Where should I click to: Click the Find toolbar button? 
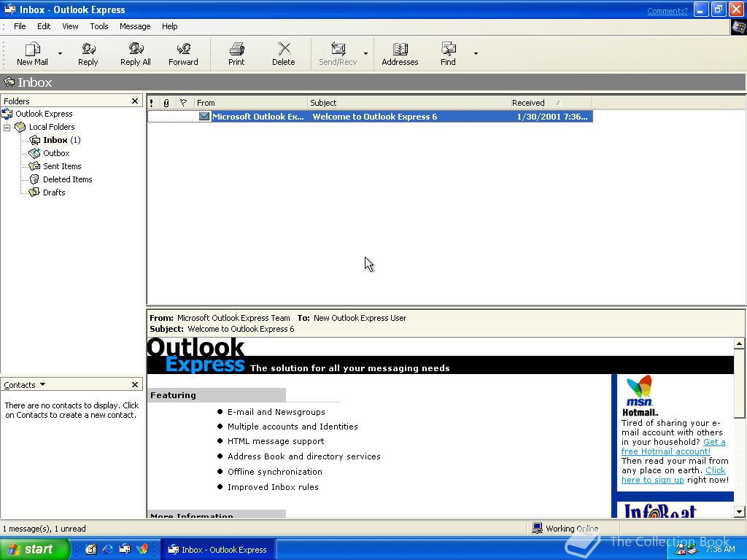[448, 54]
